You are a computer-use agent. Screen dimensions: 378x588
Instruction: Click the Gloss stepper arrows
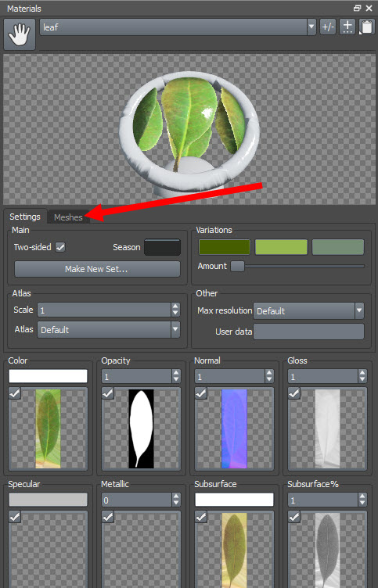pyautogui.click(x=362, y=377)
